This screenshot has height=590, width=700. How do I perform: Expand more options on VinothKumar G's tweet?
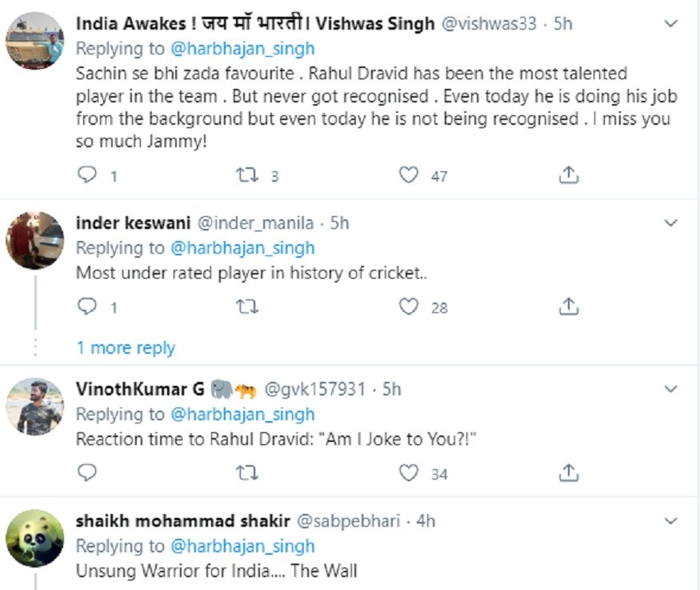pyautogui.click(x=671, y=389)
